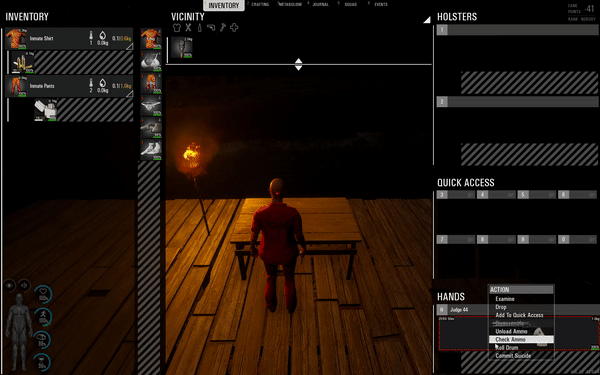This screenshot has width=600, height=375.
Task: Click the heart health gauge icon
Action: [x=43, y=294]
